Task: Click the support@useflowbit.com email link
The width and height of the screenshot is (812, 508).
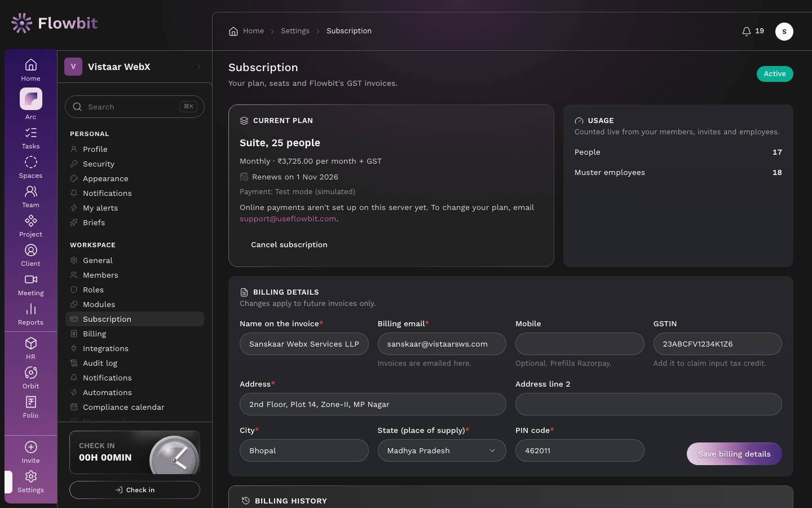Action: pos(288,218)
